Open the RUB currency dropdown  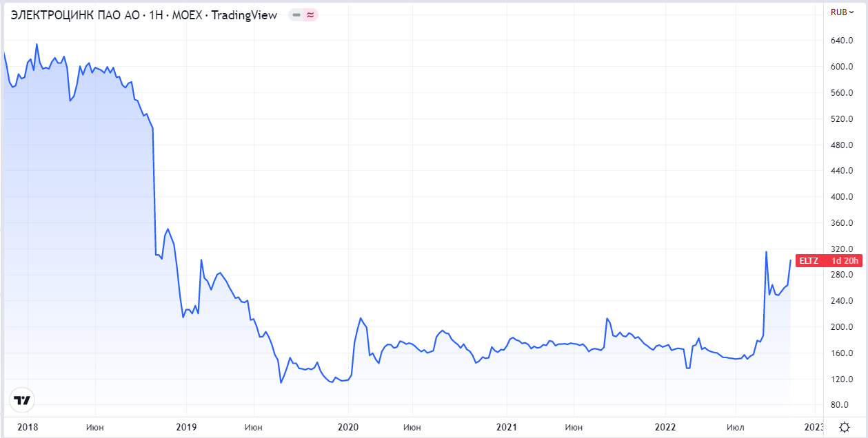[x=842, y=12]
